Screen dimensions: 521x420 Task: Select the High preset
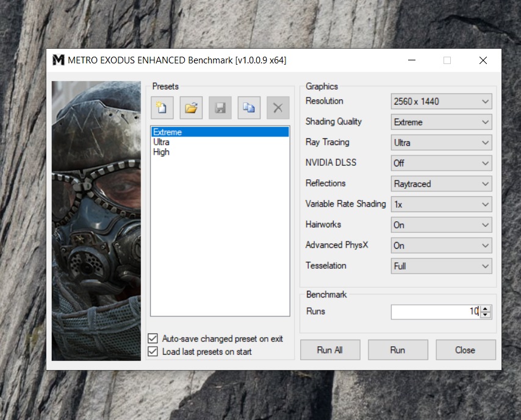pyautogui.click(x=220, y=152)
